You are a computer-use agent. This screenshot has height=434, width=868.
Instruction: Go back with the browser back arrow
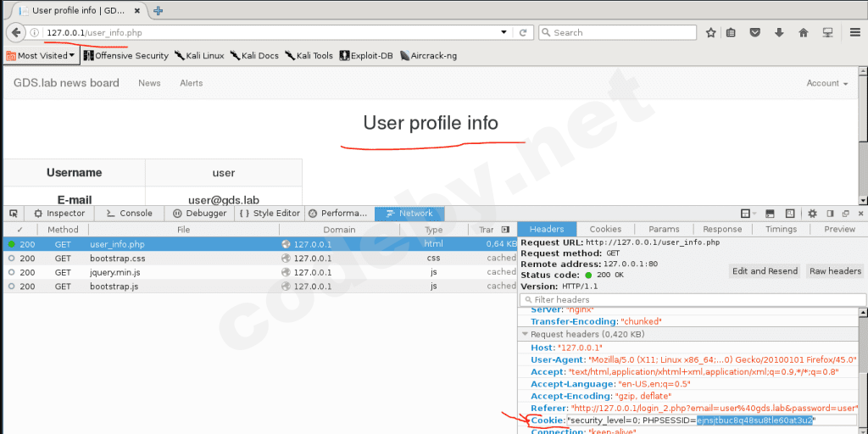point(15,33)
